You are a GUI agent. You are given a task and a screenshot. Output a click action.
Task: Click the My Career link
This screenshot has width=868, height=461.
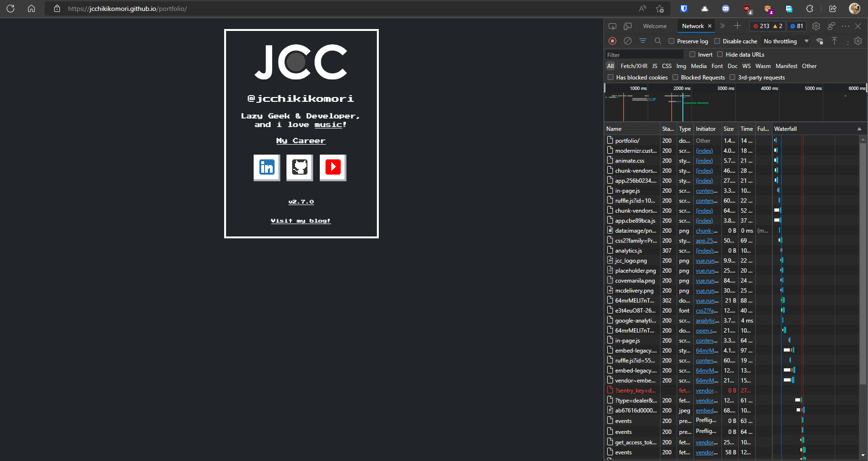coord(301,140)
